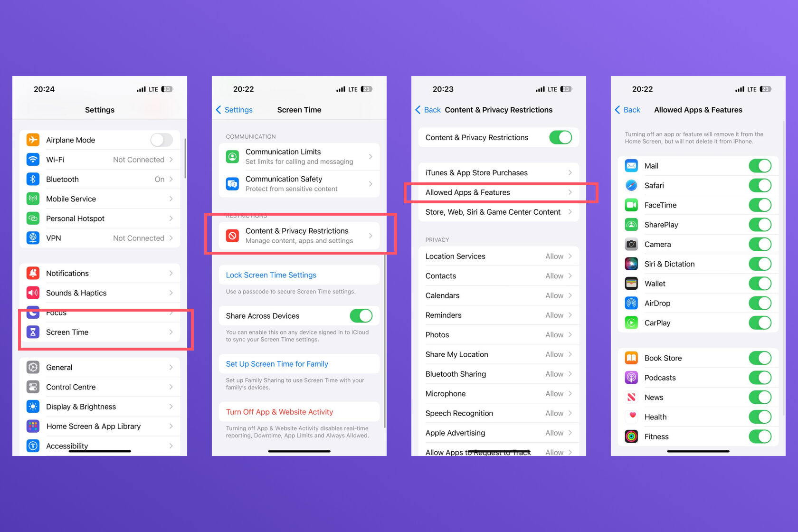Open Location Services Allow chevron
The image size is (798, 532).
(570, 256)
